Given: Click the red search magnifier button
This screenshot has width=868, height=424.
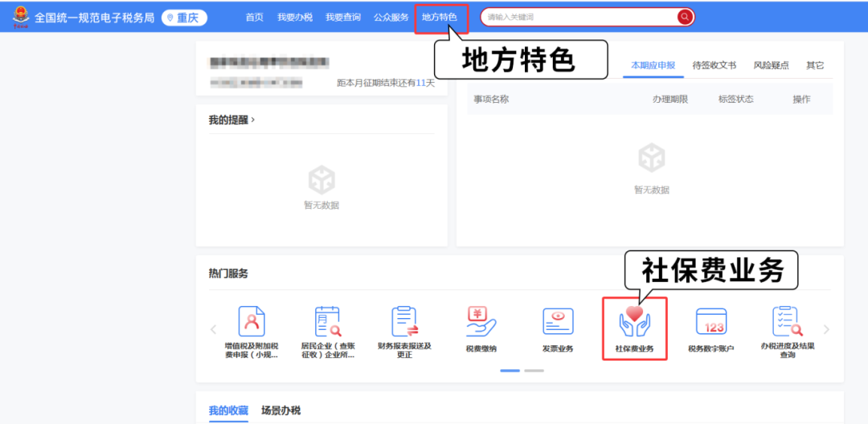Looking at the screenshot, I should [x=685, y=17].
